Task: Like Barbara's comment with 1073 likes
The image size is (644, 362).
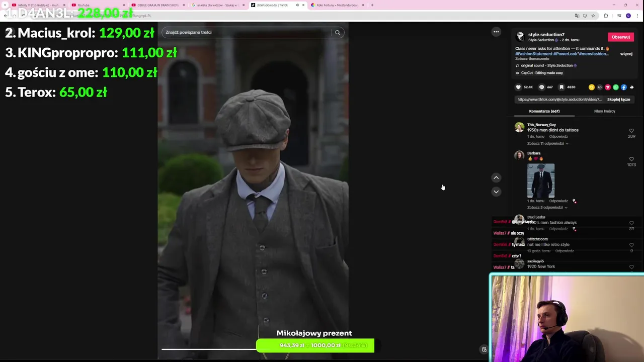Action: pos(631,159)
